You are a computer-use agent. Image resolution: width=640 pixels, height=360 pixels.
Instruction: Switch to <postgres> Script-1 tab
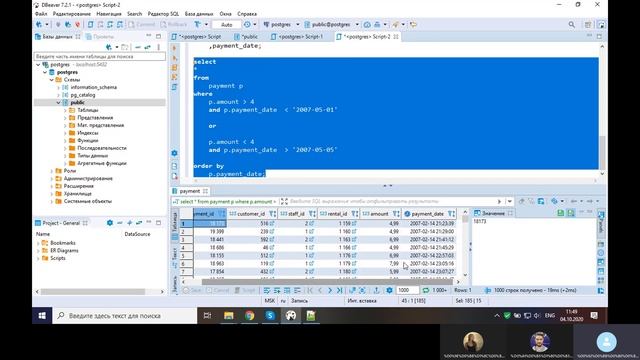[297, 37]
